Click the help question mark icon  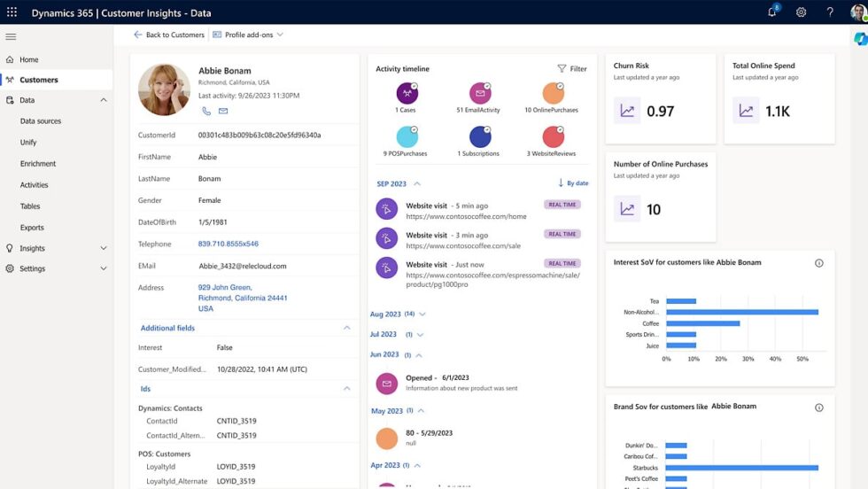point(830,12)
